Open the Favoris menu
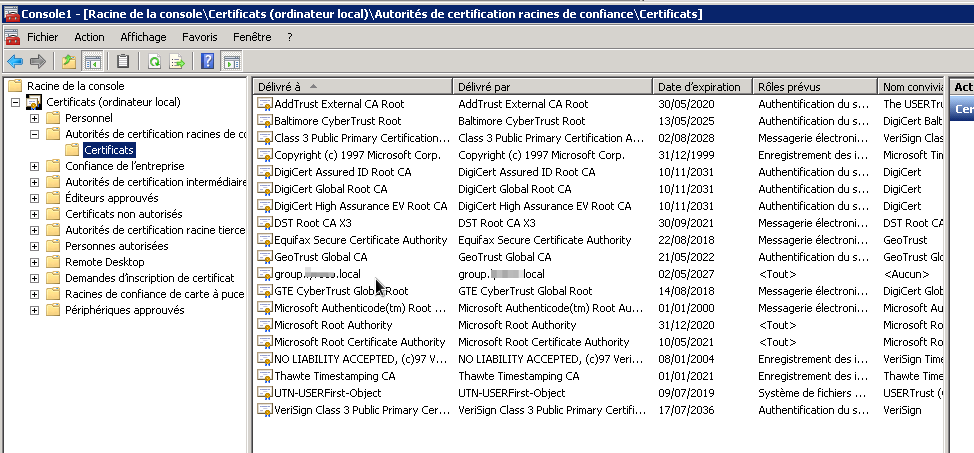 pos(199,37)
